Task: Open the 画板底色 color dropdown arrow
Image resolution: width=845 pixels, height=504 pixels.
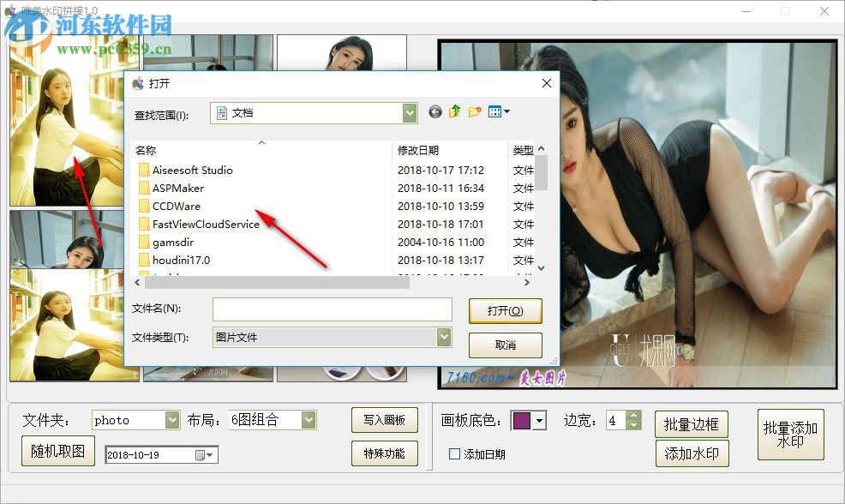Action: 539,421
